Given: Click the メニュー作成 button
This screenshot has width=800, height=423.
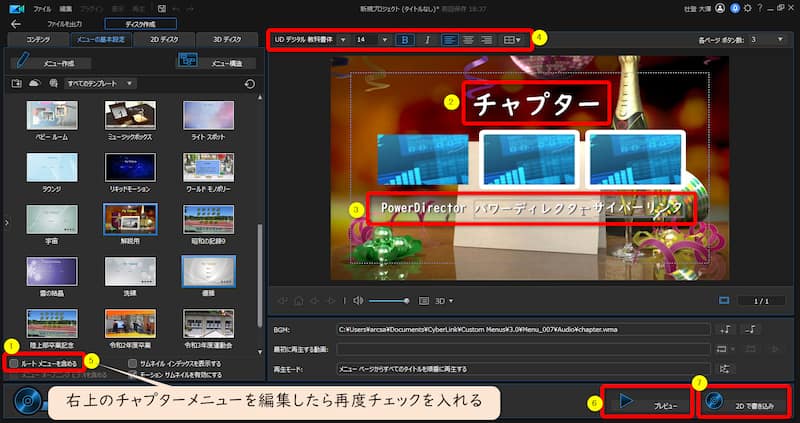Looking at the screenshot, I should coord(51,62).
